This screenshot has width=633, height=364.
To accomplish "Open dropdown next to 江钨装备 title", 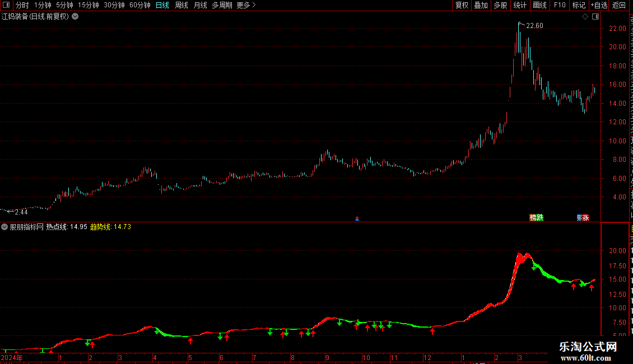I will 75,17.
